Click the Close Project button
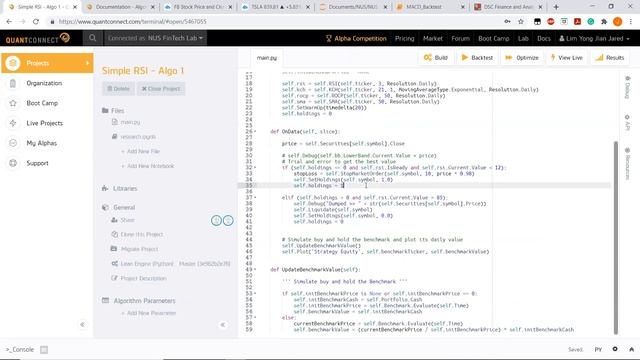Viewport: 640px width, 360px height. [161, 89]
